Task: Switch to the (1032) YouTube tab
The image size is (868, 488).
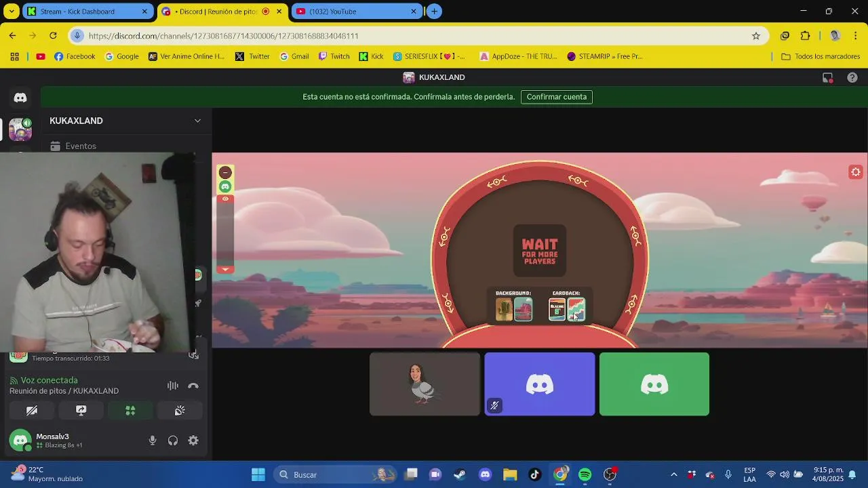Action: [357, 12]
